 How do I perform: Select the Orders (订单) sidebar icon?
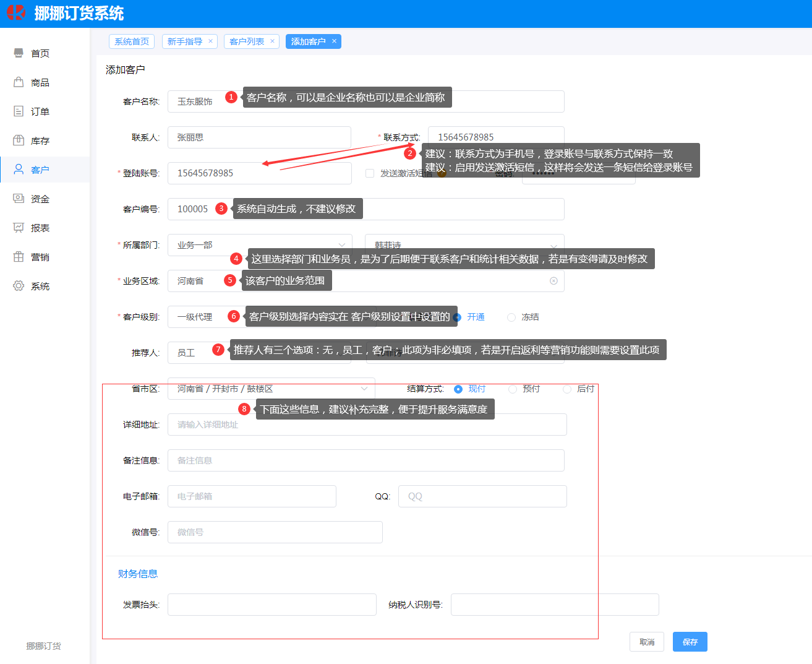(x=19, y=111)
